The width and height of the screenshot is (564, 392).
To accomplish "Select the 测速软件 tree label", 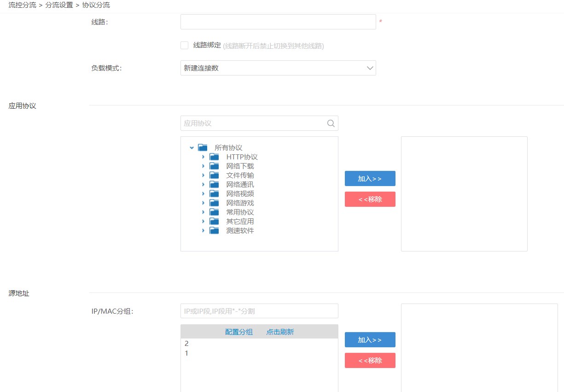I will pyautogui.click(x=240, y=231).
